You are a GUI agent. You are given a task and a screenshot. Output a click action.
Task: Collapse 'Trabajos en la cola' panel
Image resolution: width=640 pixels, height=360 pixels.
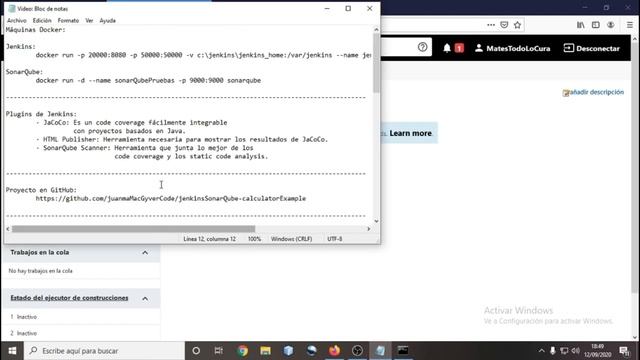click(x=145, y=253)
